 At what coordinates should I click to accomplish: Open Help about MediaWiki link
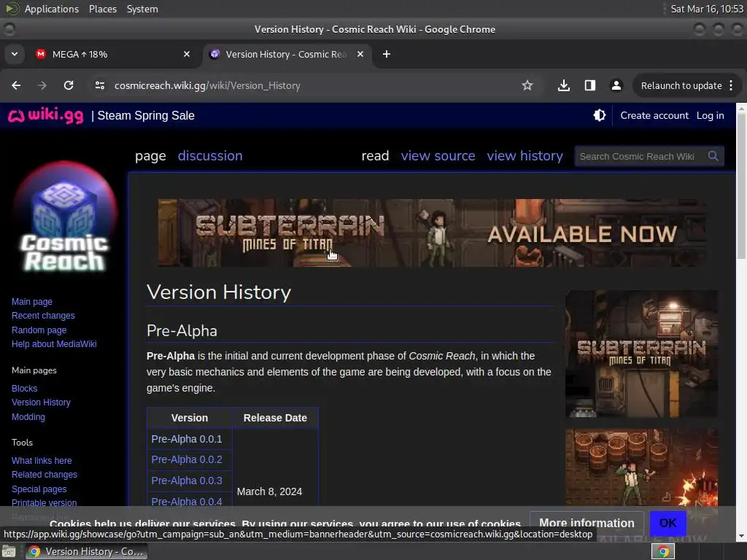pyautogui.click(x=54, y=344)
